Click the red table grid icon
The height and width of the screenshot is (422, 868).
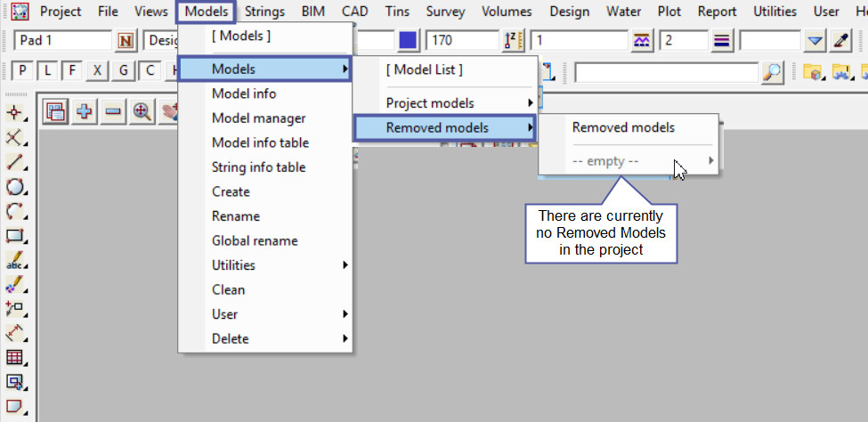15,358
